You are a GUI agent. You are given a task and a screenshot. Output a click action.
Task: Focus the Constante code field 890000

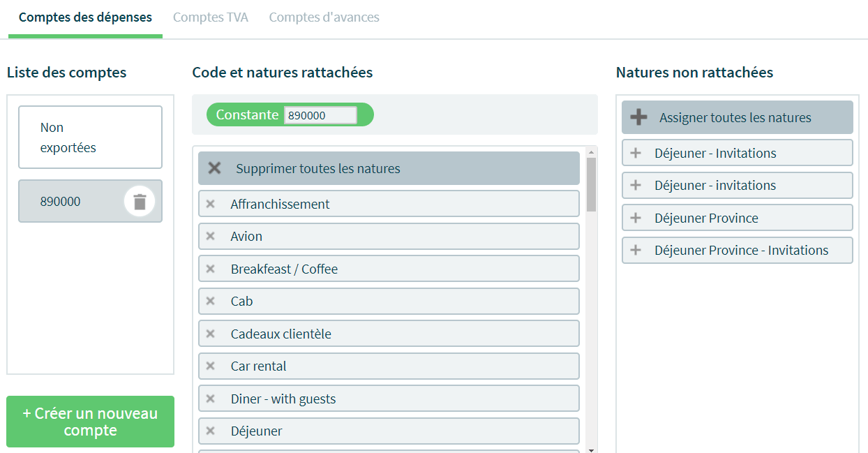tap(320, 115)
